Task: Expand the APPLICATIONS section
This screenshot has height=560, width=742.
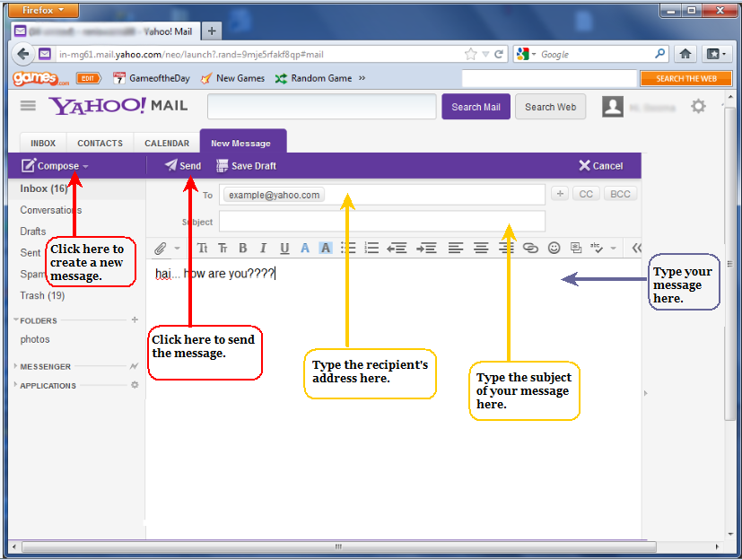Action: [15, 384]
